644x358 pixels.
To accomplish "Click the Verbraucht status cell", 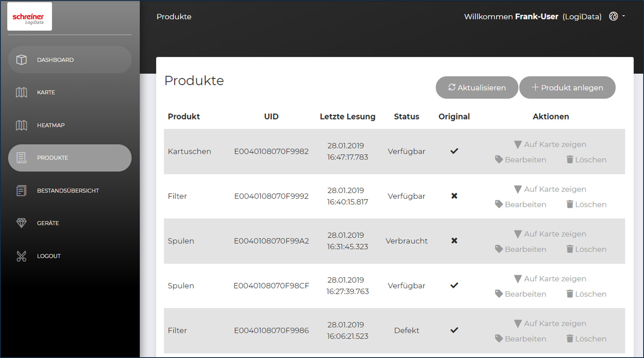I will pyautogui.click(x=406, y=241).
